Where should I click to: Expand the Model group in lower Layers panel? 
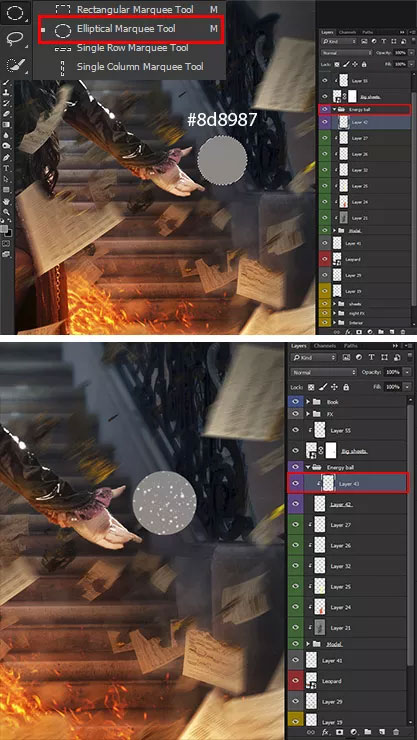coord(309,644)
